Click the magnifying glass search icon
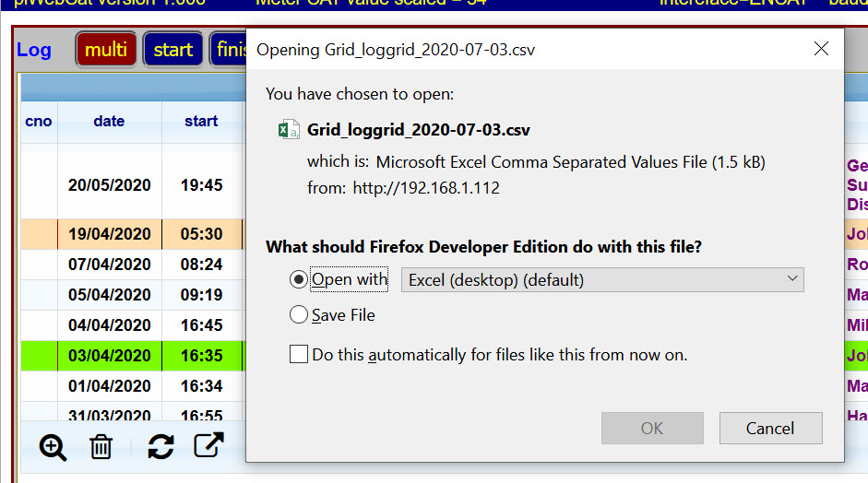This screenshot has width=868, height=483. (x=54, y=448)
